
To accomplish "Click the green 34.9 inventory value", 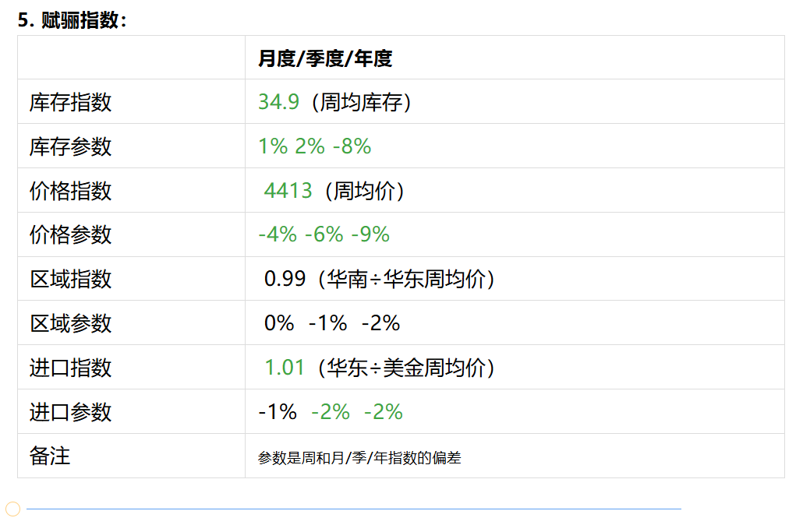I will pos(278,102).
